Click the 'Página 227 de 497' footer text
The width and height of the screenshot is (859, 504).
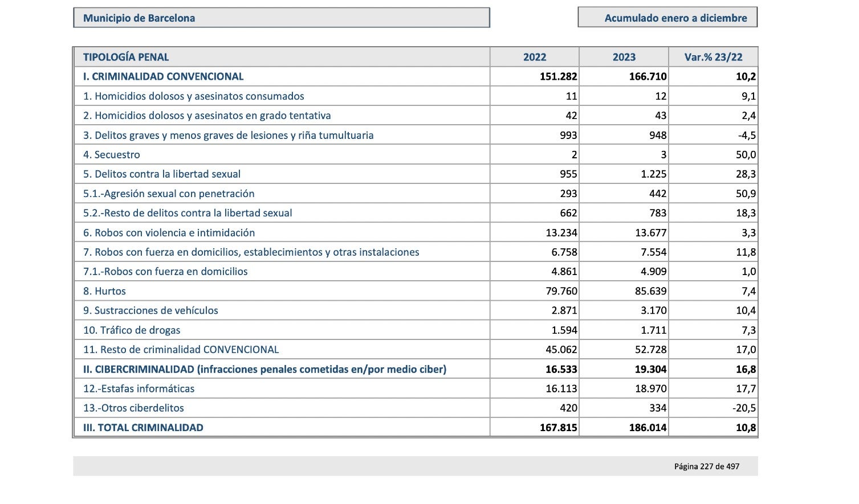click(707, 466)
